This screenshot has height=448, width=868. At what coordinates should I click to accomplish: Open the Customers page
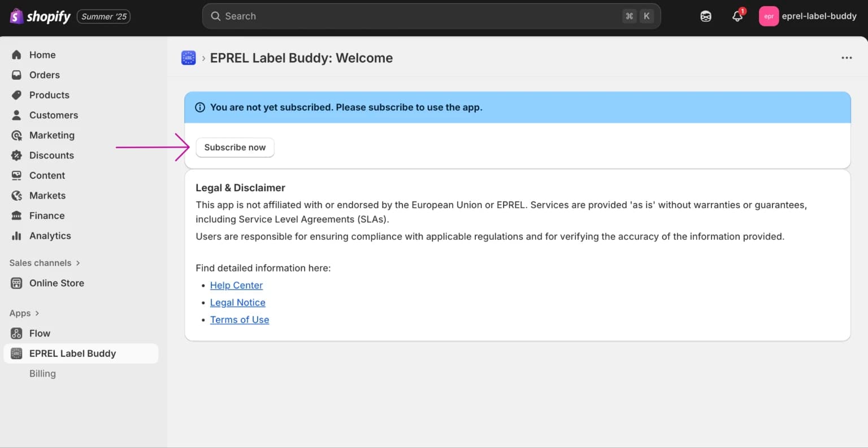(x=54, y=115)
